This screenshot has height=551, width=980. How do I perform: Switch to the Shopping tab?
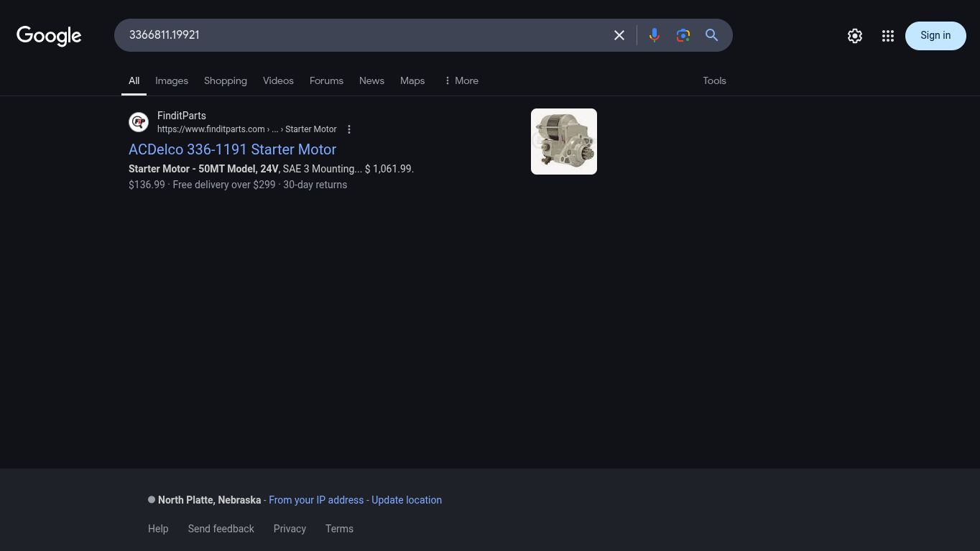tap(226, 80)
